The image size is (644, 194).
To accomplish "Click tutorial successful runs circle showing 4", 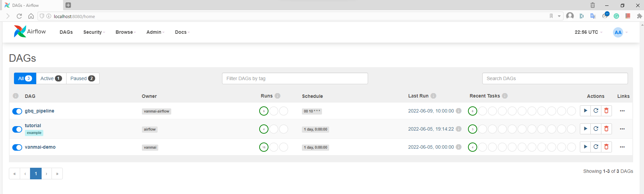I will click(264, 129).
